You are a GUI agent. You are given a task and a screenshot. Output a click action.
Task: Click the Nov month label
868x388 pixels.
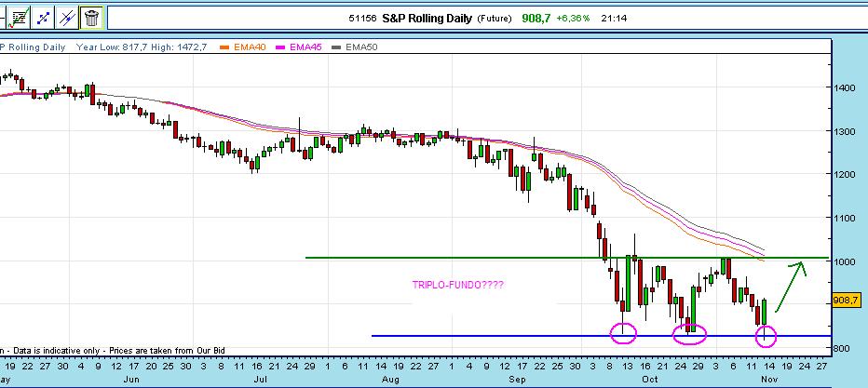pyautogui.click(x=770, y=379)
